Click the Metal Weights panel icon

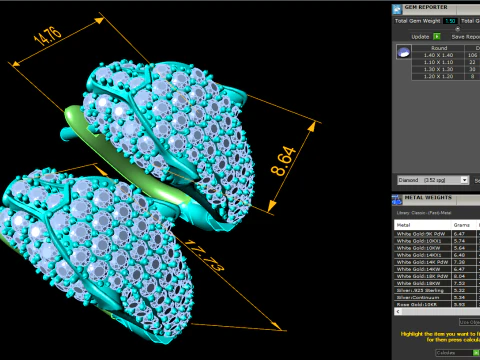click(397, 200)
